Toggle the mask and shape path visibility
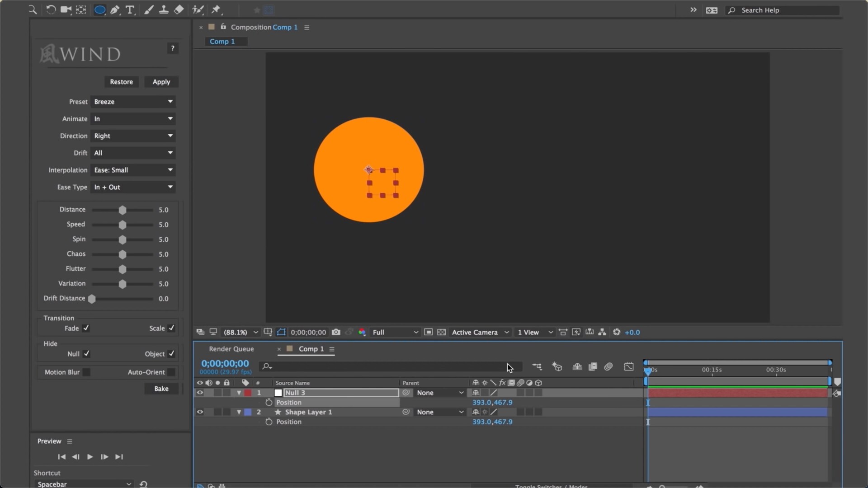Screen dimensions: 868x488 tap(281, 332)
